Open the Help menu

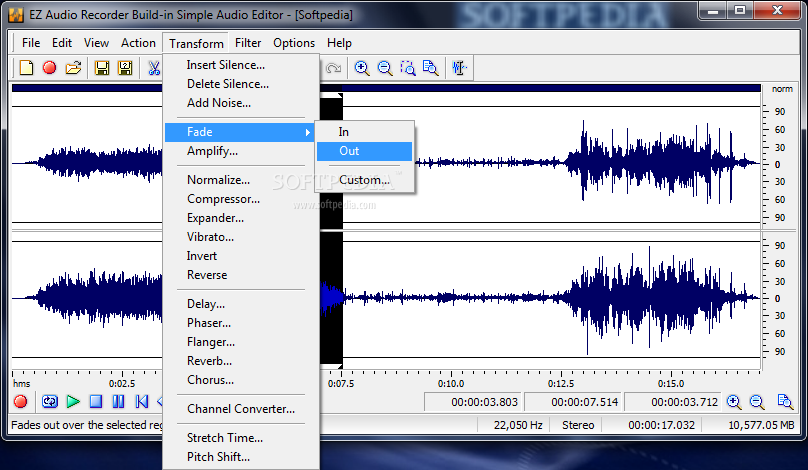point(339,43)
